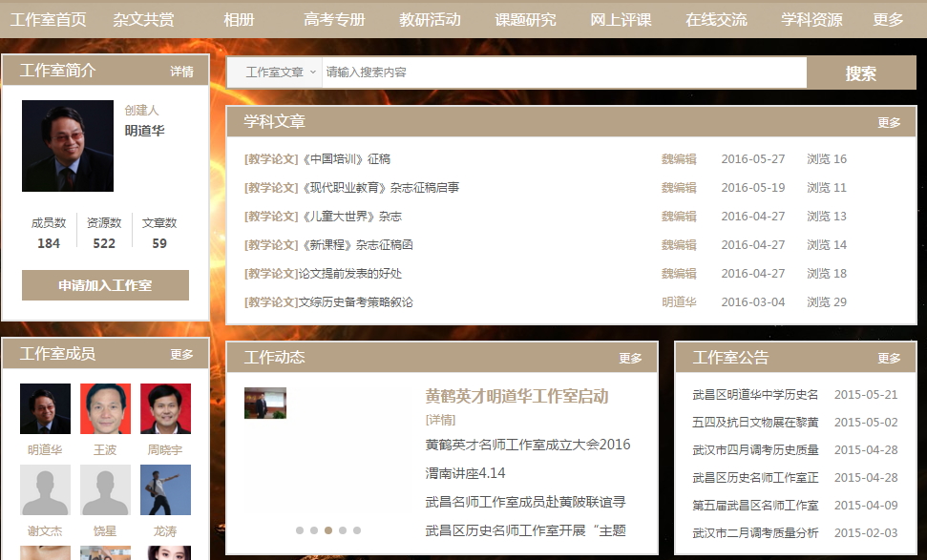Show 更多 in the 工作室公告 panel
The width and height of the screenshot is (927, 560).
click(889, 358)
